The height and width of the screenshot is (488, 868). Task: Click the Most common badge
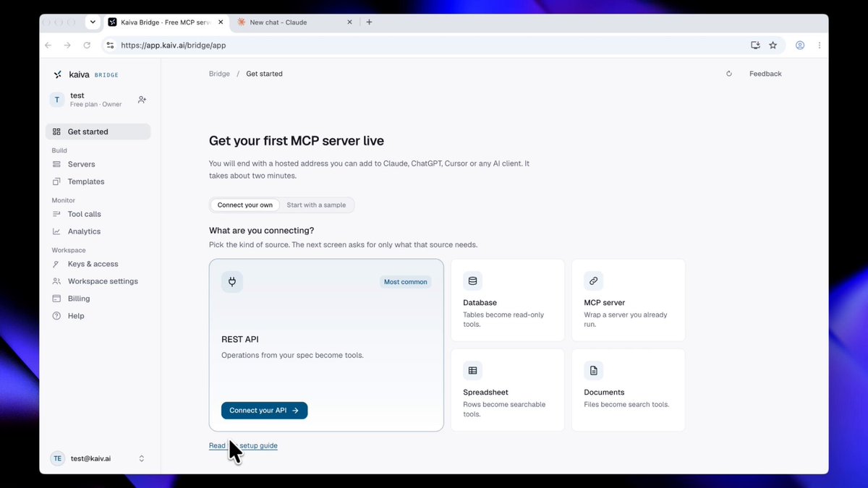click(x=406, y=282)
